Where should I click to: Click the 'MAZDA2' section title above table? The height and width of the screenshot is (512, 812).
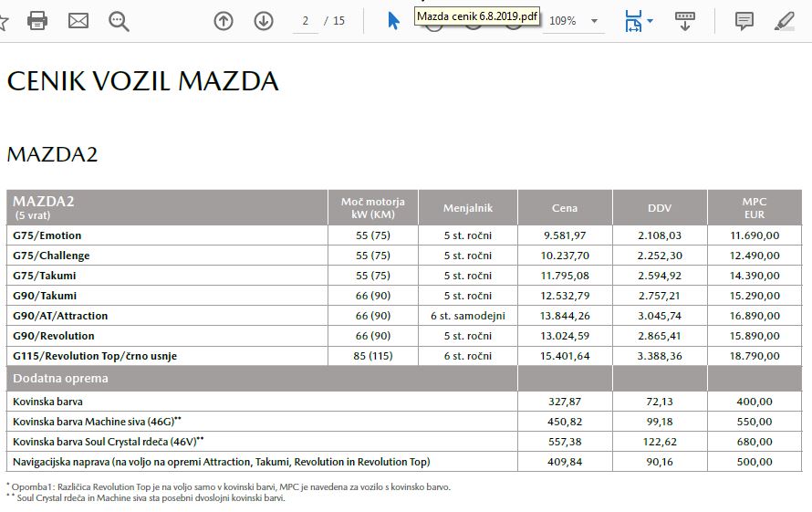52,154
